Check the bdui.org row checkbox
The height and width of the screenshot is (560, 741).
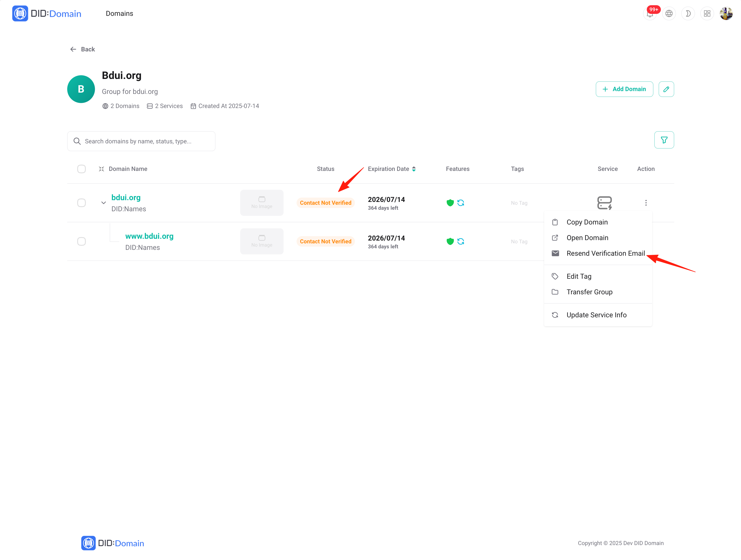click(x=81, y=203)
